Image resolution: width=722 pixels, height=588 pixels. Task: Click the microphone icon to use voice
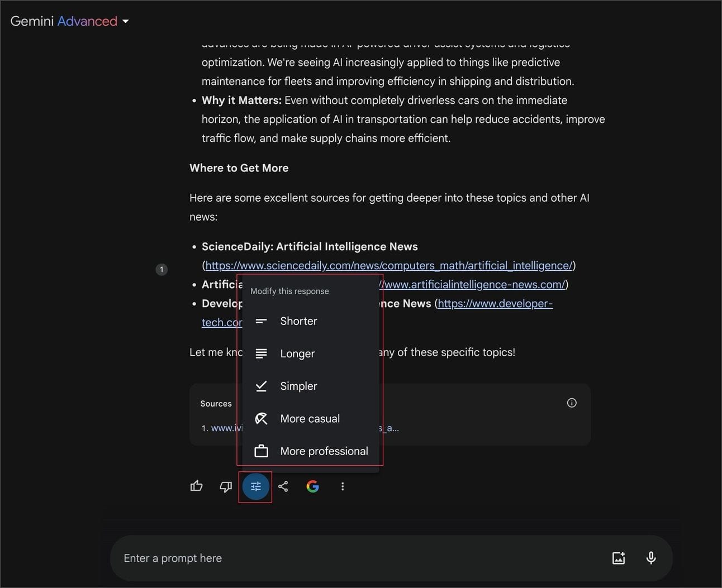point(651,558)
